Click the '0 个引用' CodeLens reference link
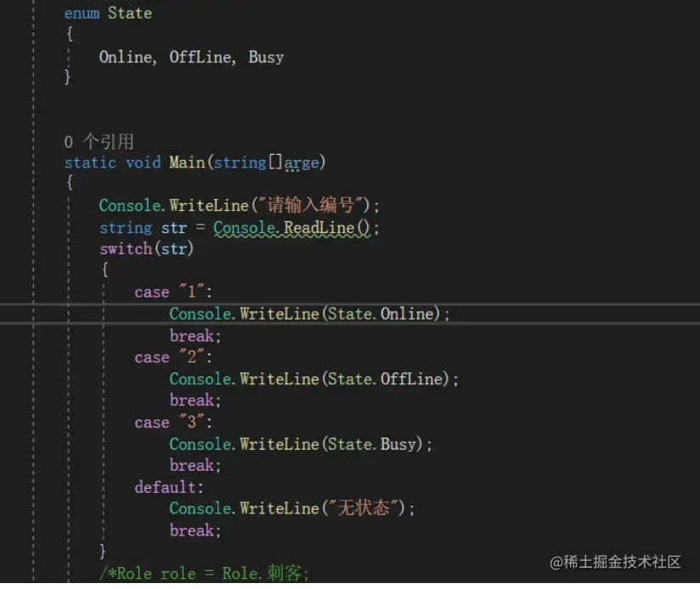Image resolution: width=700 pixels, height=589 pixels. 99,142
